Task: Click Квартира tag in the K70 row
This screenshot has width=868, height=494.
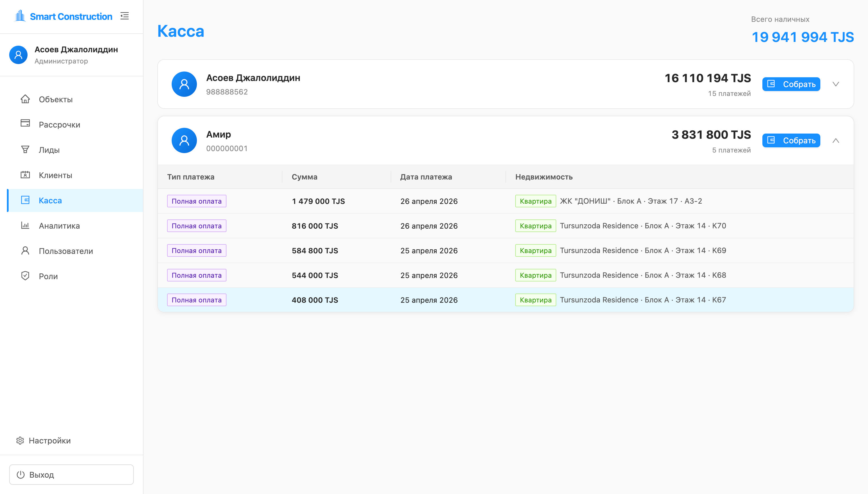Action: pyautogui.click(x=535, y=226)
